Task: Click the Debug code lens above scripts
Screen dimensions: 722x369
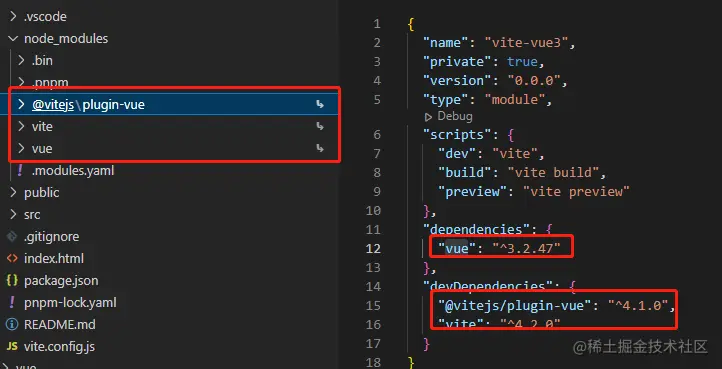Action: (449, 117)
